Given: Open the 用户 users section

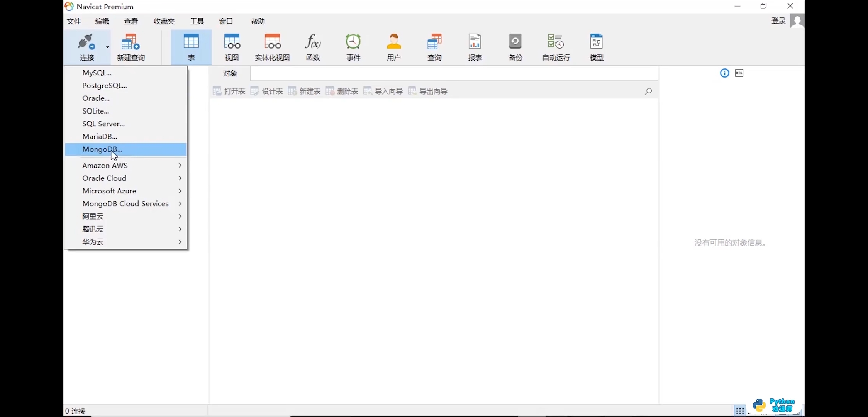Looking at the screenshot, I should [394, 47].
